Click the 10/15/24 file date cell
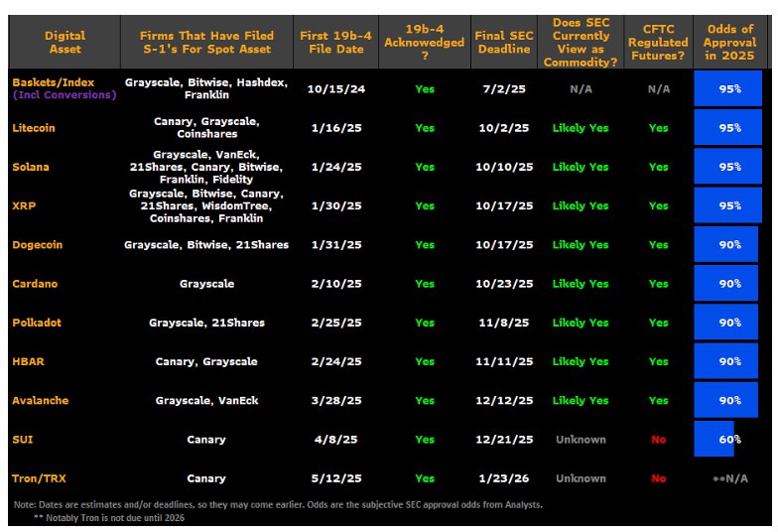 336,89
